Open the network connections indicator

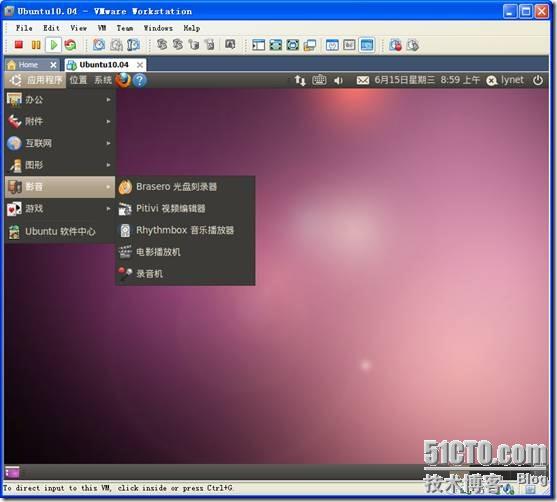click(300, 80)
